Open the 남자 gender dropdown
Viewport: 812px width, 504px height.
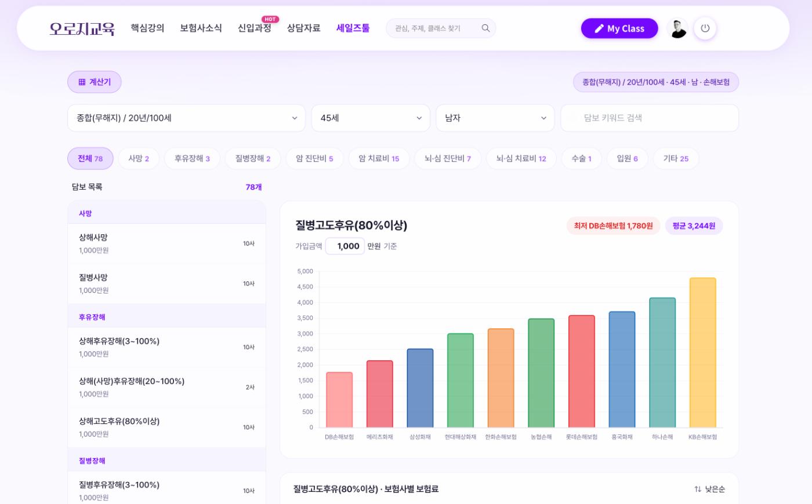pos(495,118)
